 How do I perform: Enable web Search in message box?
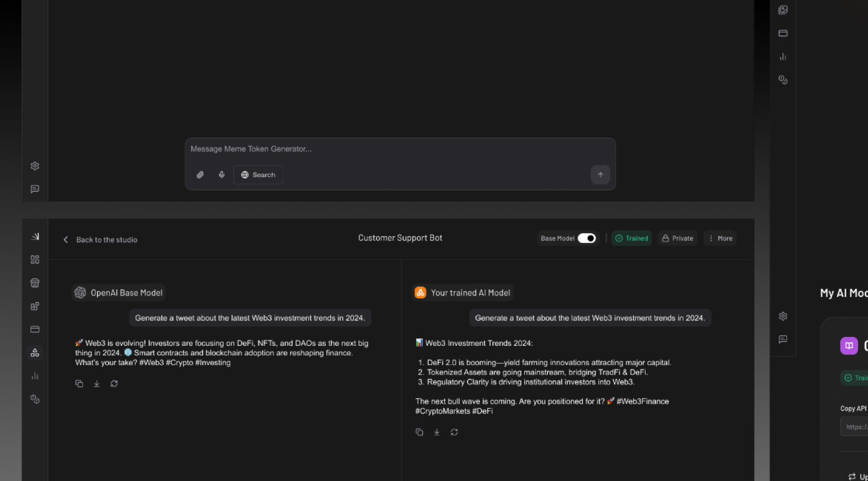(258, 175)
